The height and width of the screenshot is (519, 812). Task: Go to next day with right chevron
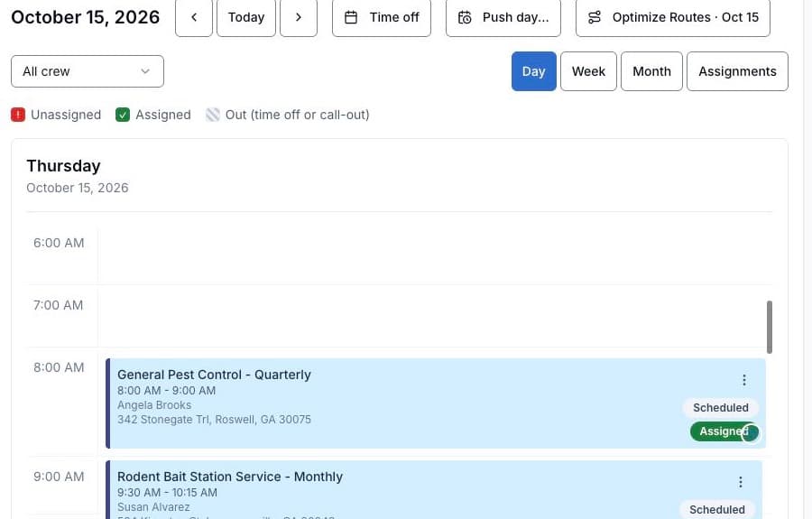tap(299, 18)
